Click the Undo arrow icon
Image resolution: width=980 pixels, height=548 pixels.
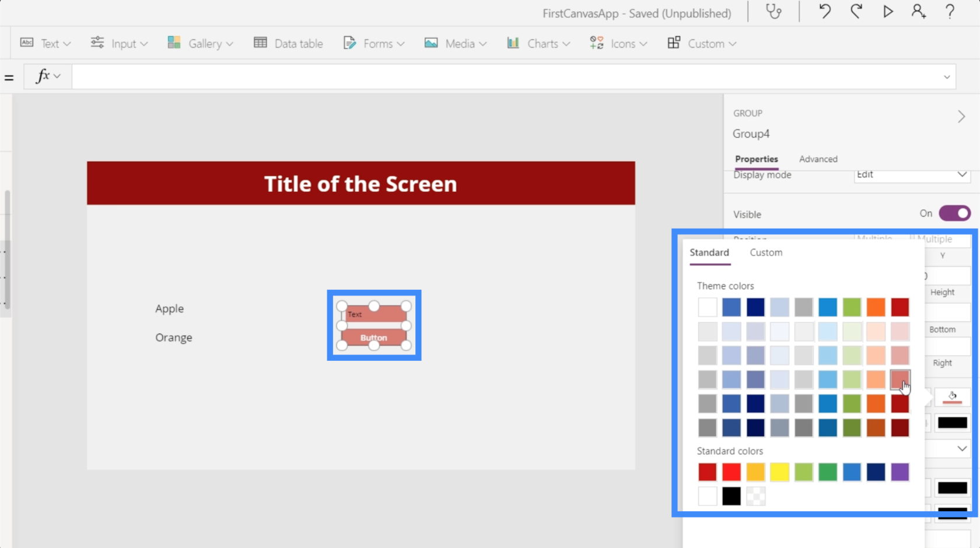pos(824,12)
